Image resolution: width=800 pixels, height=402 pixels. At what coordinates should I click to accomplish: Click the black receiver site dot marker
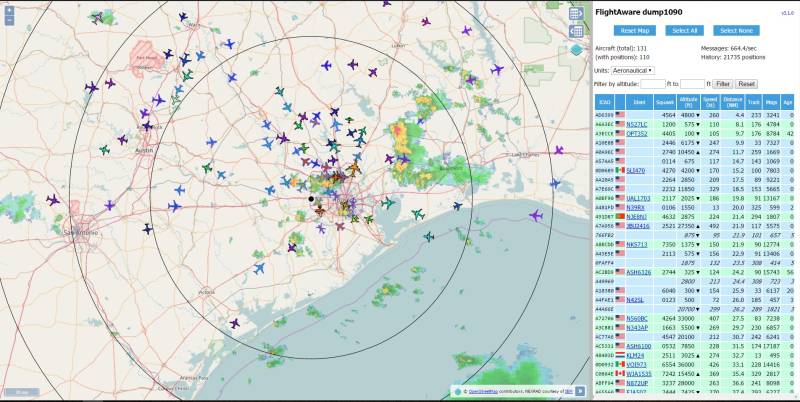[x=311, y=199]
